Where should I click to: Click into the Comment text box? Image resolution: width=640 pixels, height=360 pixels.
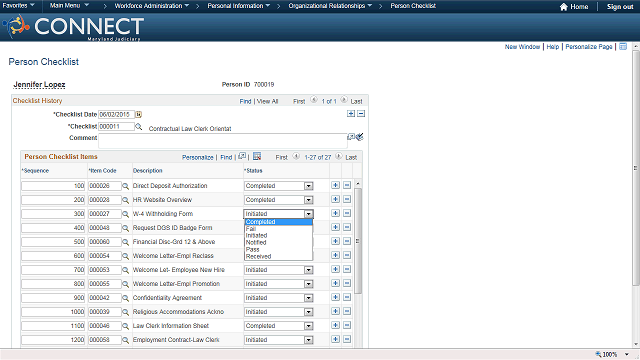pos(223,141)
